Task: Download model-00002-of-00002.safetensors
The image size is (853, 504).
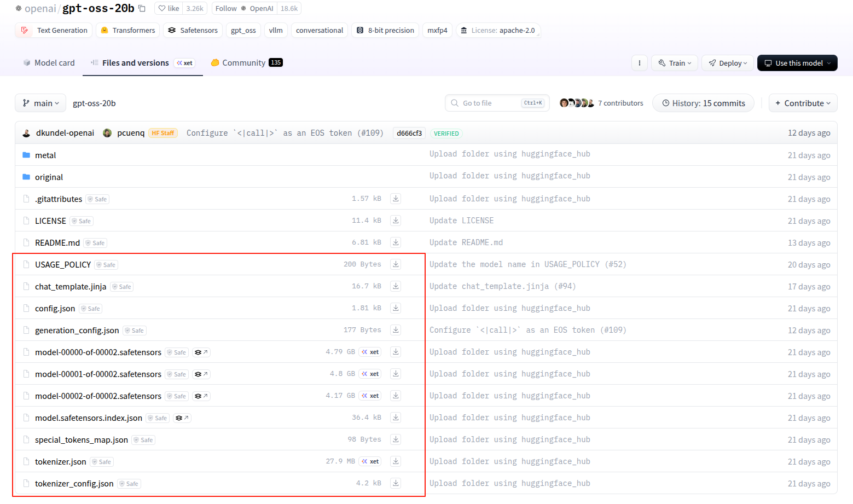Action: (396, 396)
